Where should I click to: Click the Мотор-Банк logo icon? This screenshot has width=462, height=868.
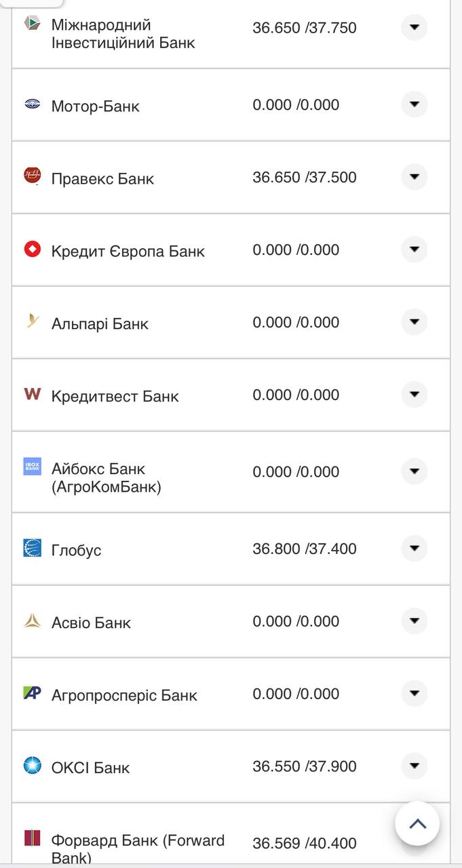(33, 104)
